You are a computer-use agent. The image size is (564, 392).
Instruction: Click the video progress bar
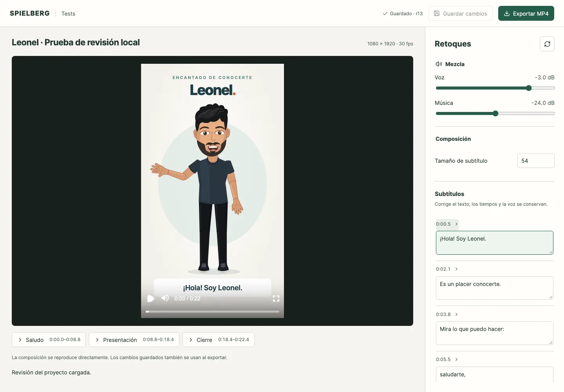[212, 311]
